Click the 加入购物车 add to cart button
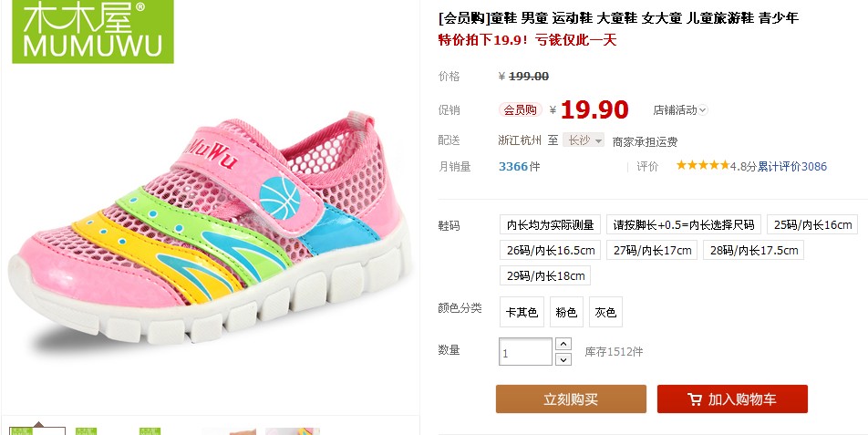868x435 pixels. (732, 399)
